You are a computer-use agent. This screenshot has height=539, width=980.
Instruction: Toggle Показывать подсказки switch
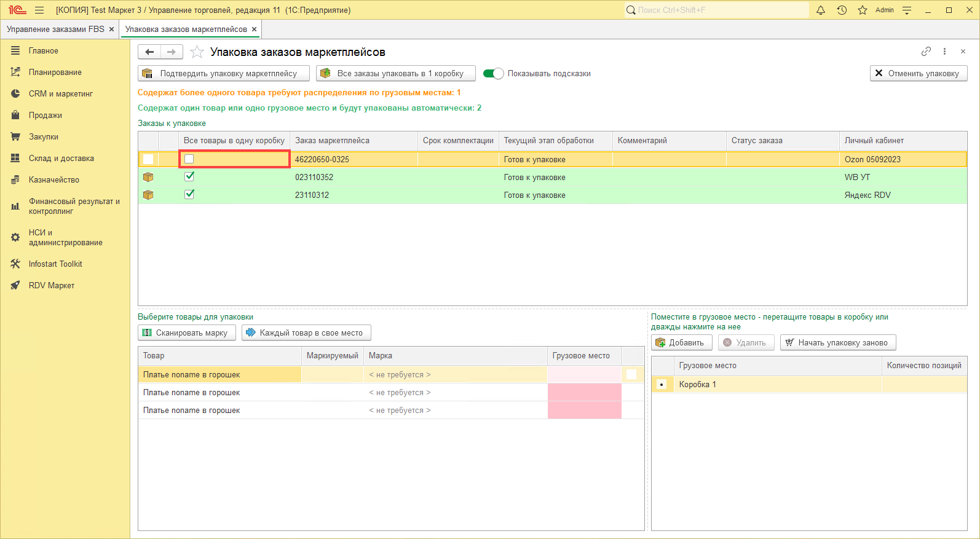493,74
